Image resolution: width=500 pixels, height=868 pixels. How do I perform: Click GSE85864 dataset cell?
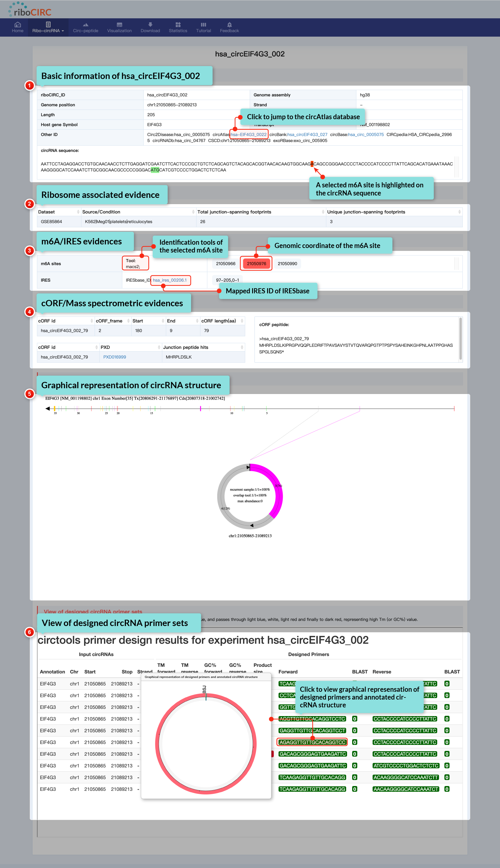pos(59,222)
